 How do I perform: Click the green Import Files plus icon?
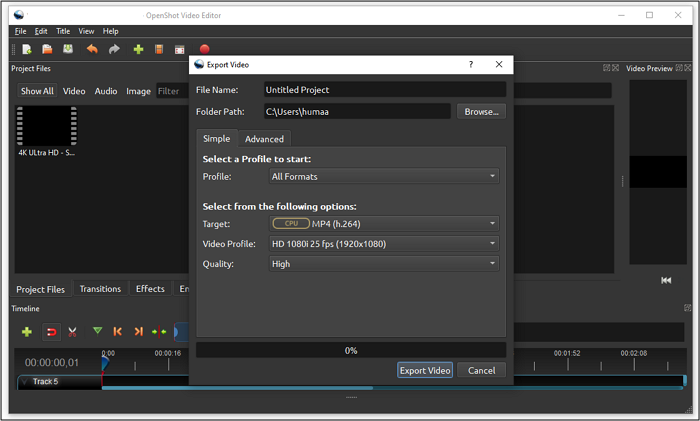click(x=138, y=49)
